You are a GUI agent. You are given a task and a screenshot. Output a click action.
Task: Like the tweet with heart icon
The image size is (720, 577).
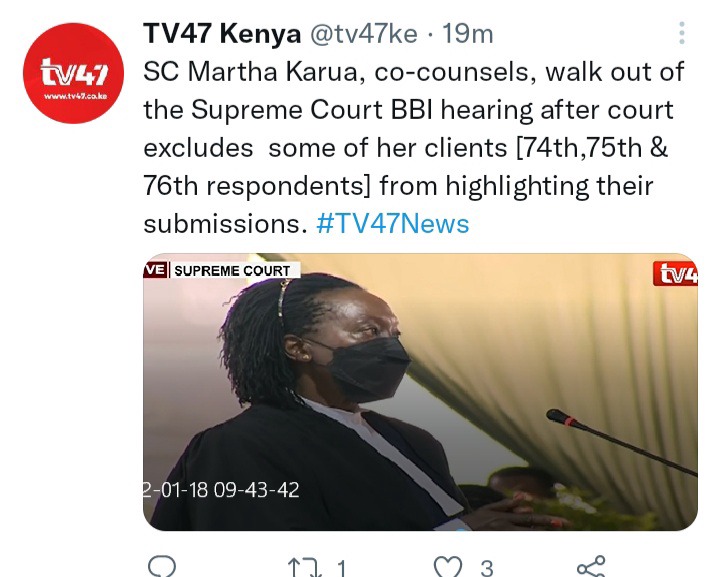(x=448, y=567)
